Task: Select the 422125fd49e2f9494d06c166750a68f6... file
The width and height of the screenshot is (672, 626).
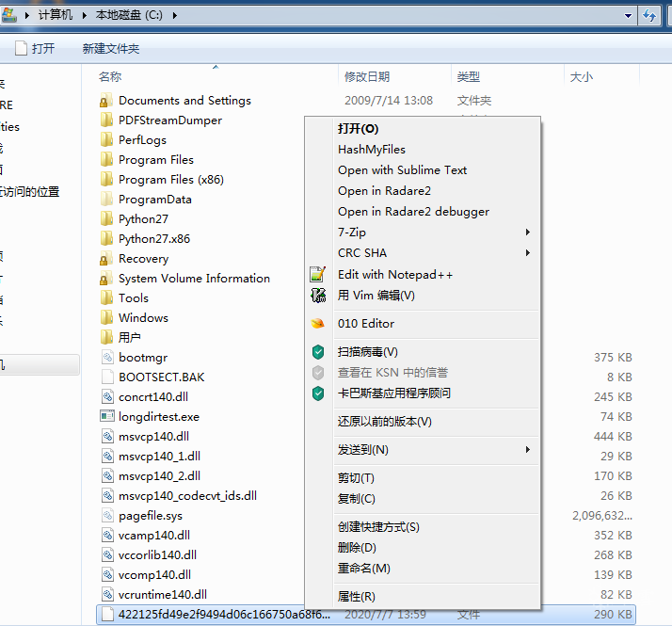Action: 366,615
